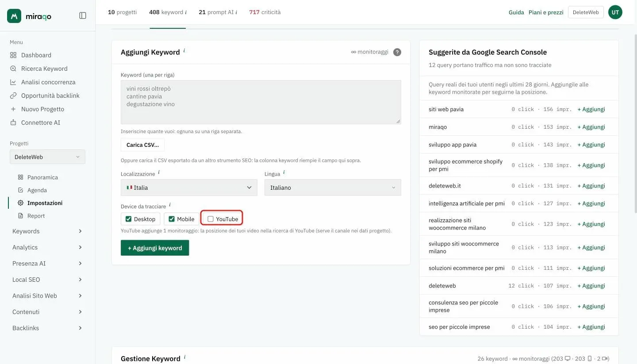Click the Agenda checklist icon
Viewport: 637px width, 364px height.
click(20, 190)
